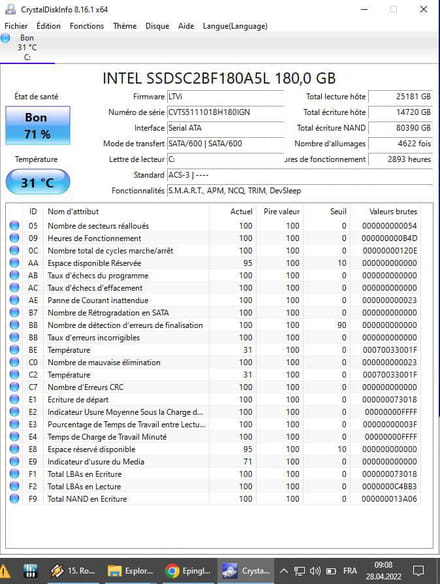The height and width of the screenshot is (584, 440).
Task: Click the status icon for attribute BE
Action: [x=14, y=350]
